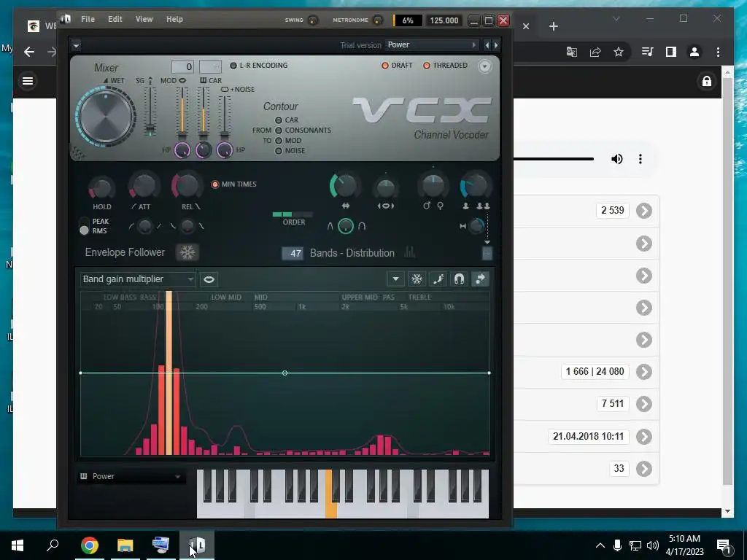Click arrow button beside 2 539 value

[x=644, y=211]
